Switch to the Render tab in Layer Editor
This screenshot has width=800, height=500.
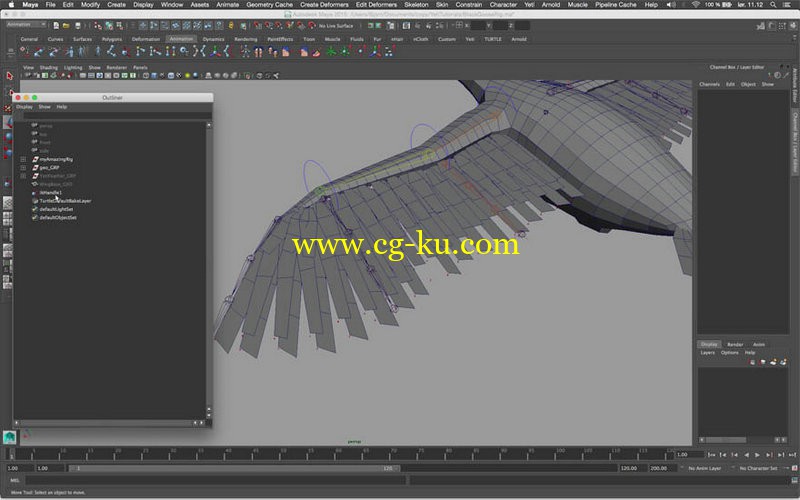click(x=735, y=344)
